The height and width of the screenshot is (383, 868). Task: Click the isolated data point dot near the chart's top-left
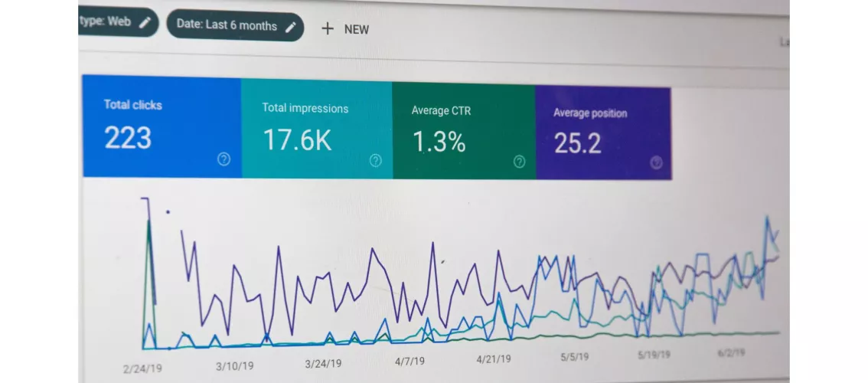pyautogui.click(x=168, y=211)
